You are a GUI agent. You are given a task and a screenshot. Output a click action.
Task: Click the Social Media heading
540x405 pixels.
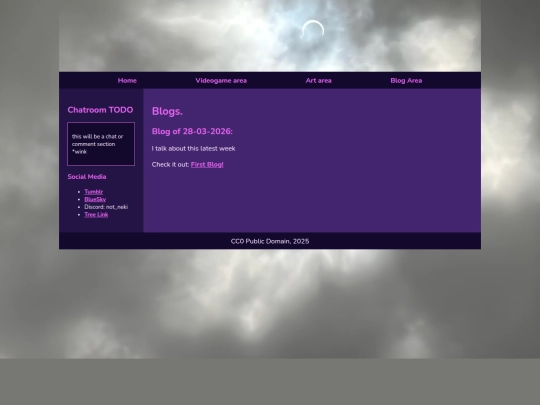(x=87, y=177)
